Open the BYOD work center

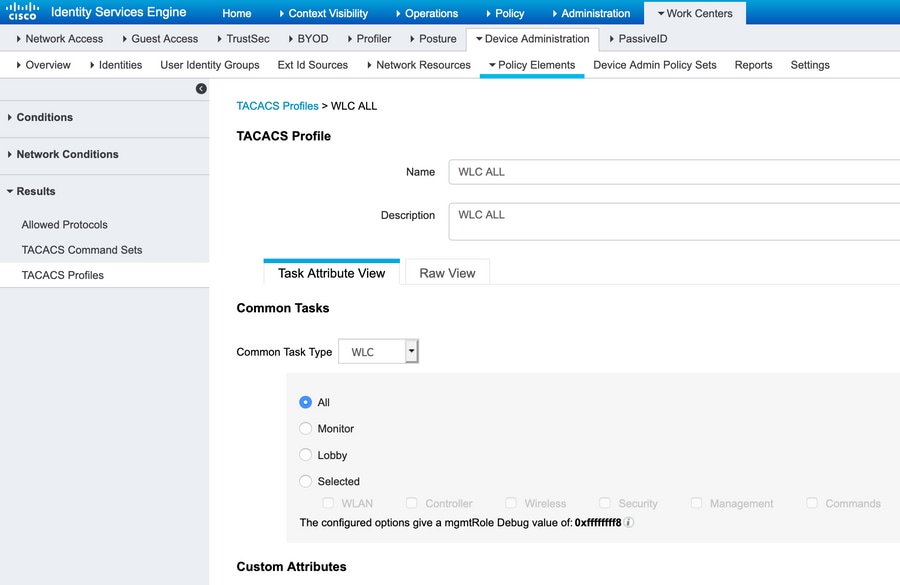tap(308, 38)
